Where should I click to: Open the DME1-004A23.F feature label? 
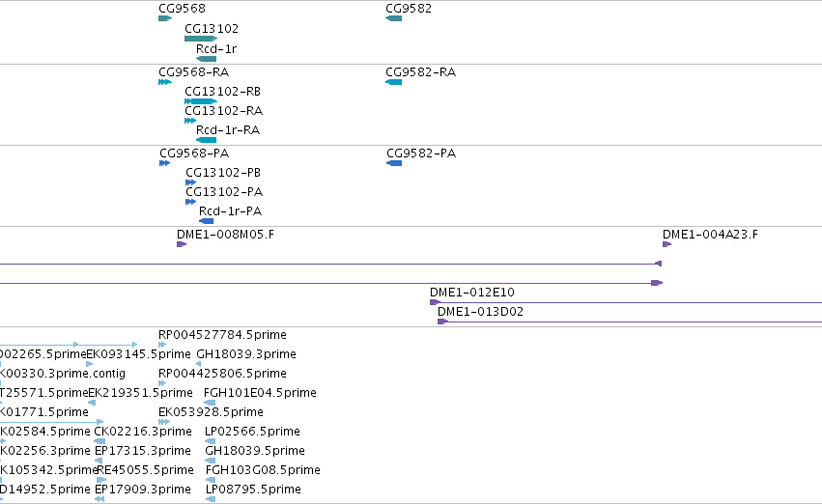(710, 235)
